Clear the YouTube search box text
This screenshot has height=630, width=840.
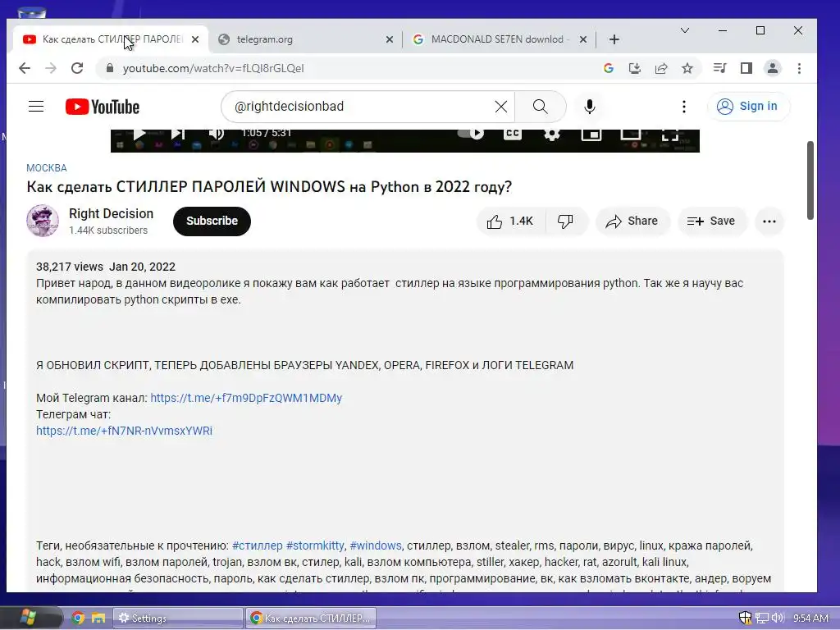point(501,107)
